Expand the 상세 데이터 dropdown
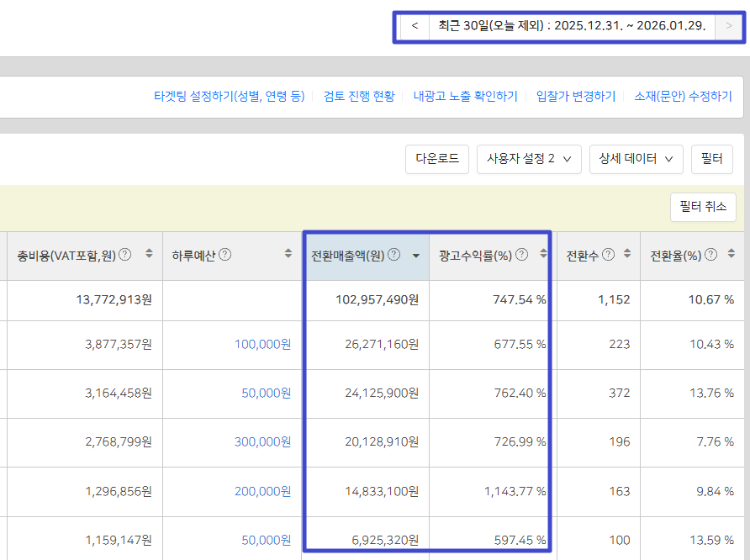 coord(636,158)
